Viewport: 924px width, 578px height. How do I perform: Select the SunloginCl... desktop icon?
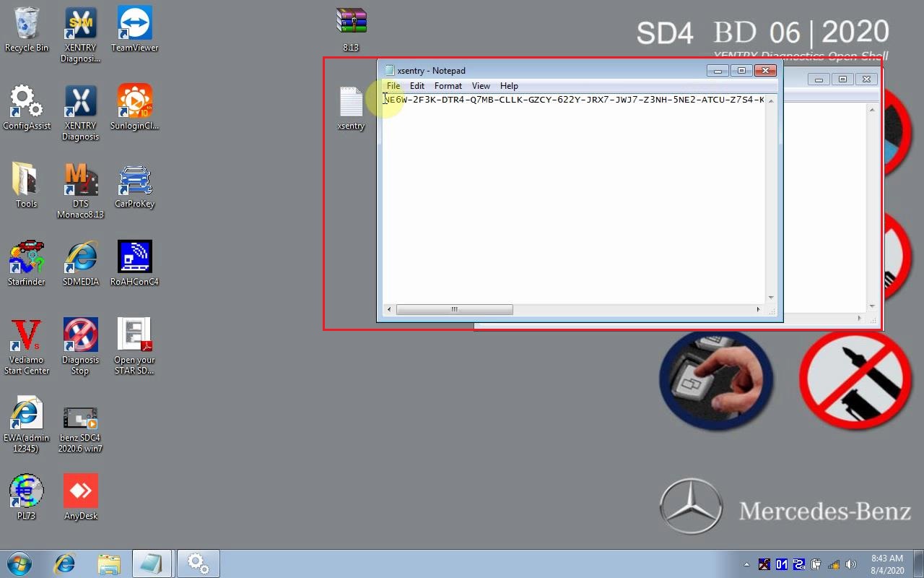134,108
